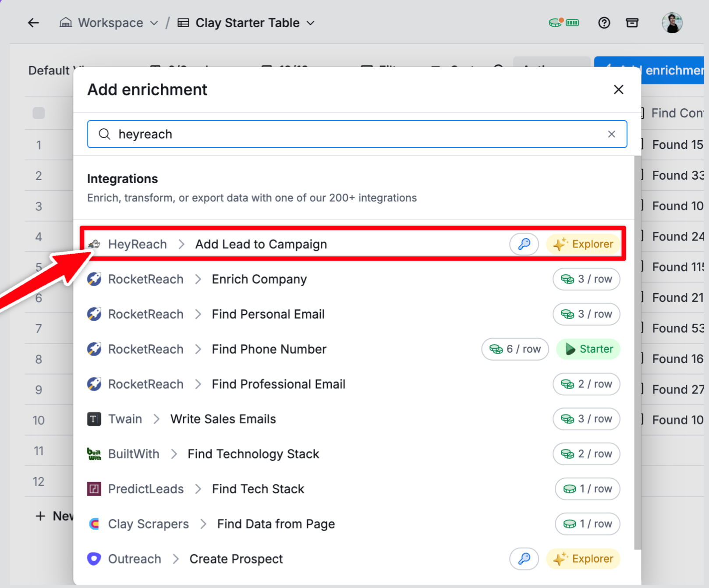Select Twain Write Sales Emails
Image resolution: width=709 pixels, height=588 pixels.
[x=353, y=419]
